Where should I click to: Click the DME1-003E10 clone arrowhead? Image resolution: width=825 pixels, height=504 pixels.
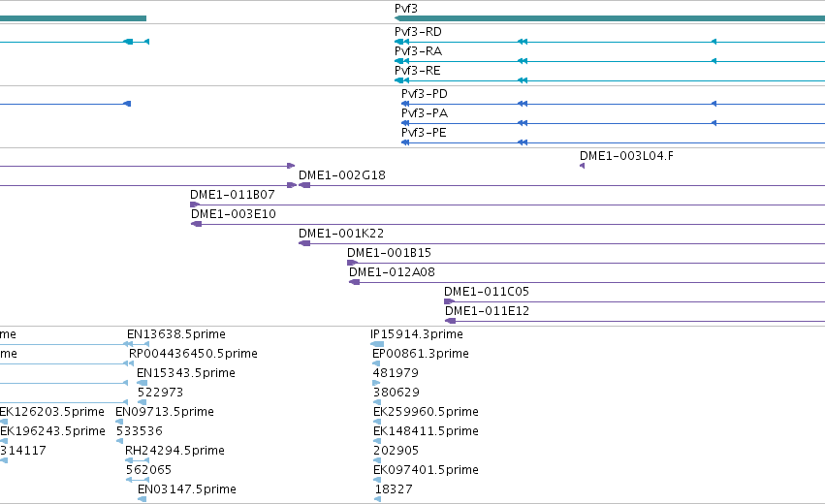(196, 224)
